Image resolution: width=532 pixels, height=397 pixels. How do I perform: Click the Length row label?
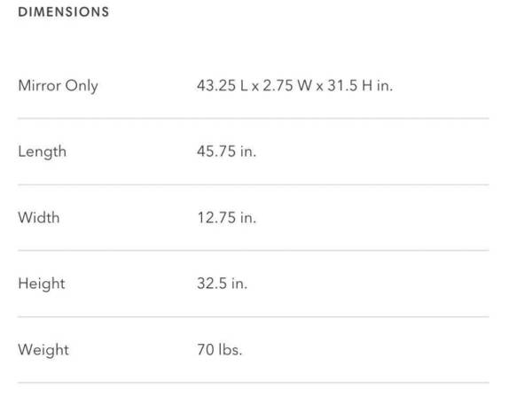[42, 152]
